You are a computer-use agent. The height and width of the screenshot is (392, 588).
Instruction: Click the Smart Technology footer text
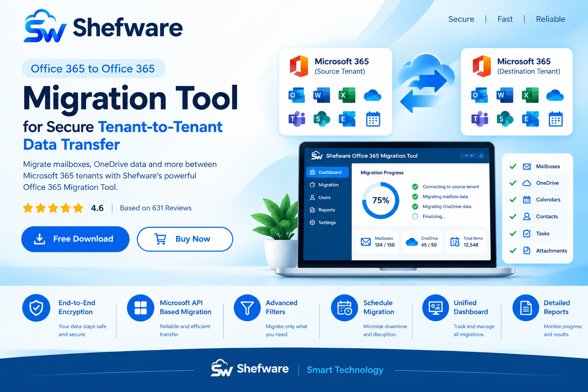345,370
